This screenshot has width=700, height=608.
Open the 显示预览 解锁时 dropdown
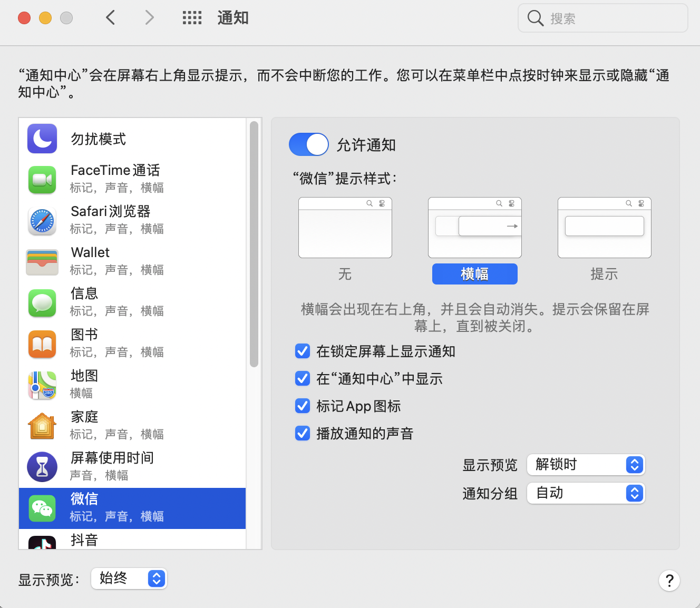pyautogui.click(x=586, y=465)
